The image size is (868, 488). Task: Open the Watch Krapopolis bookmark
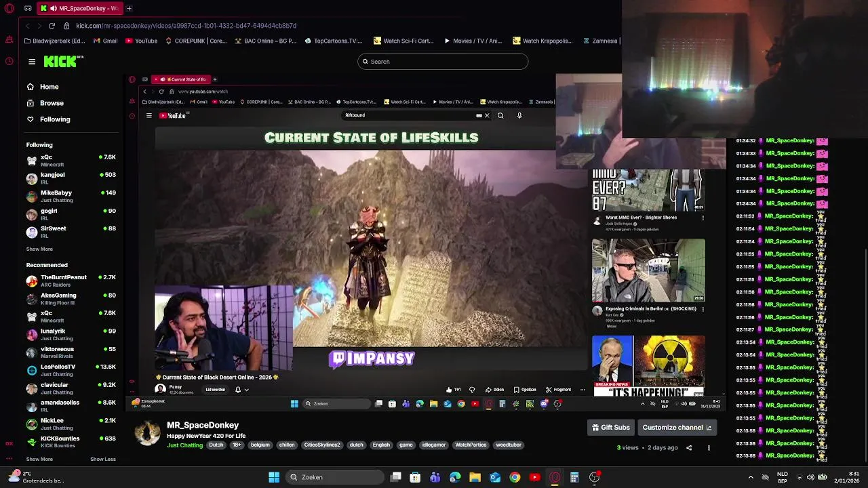(x=542, y=41)
